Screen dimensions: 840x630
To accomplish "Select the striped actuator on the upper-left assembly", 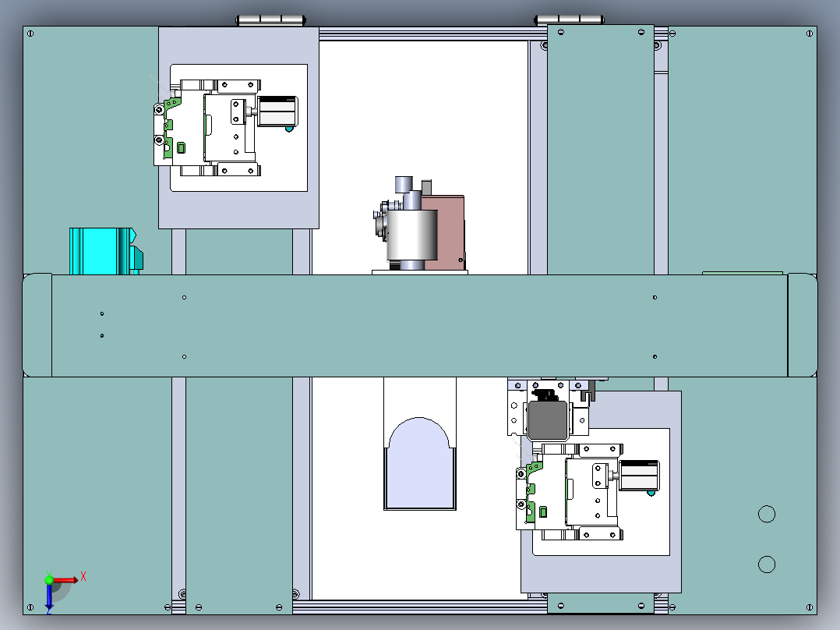I will (277, 111).
